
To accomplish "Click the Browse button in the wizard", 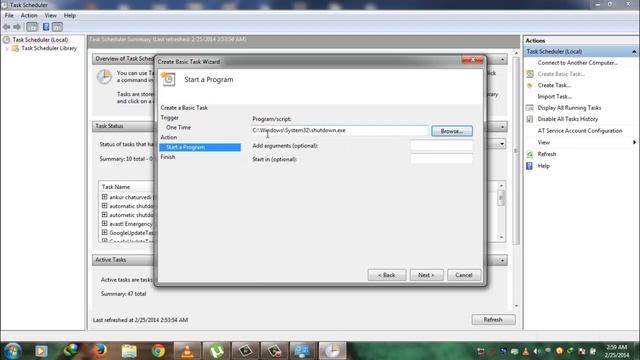I will click(452, 131).
